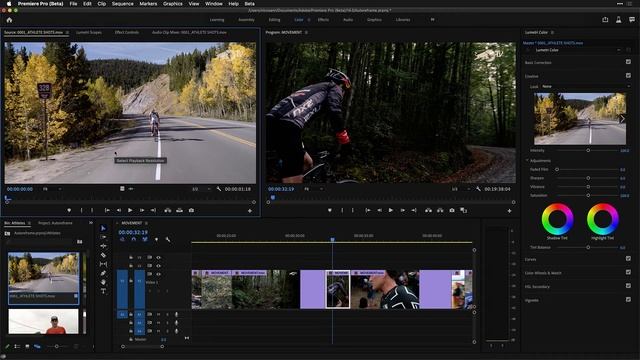Switch to the Effect Controls tab
Image resolution: width=640 pixels, height=360 pixels.
[x=127, y=32]
